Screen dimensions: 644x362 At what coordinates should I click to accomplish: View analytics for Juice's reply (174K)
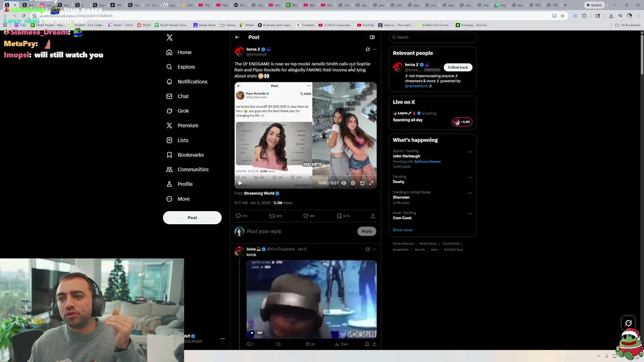coord(342,344)
